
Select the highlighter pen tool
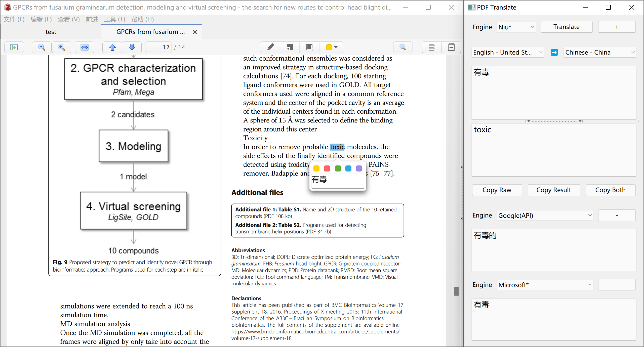(x=270, y=47)
